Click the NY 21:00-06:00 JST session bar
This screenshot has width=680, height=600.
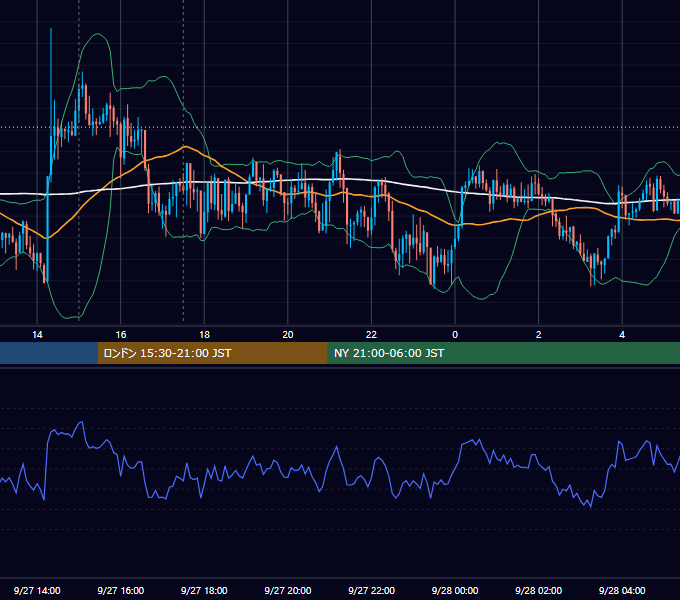(x=503, y=353)
